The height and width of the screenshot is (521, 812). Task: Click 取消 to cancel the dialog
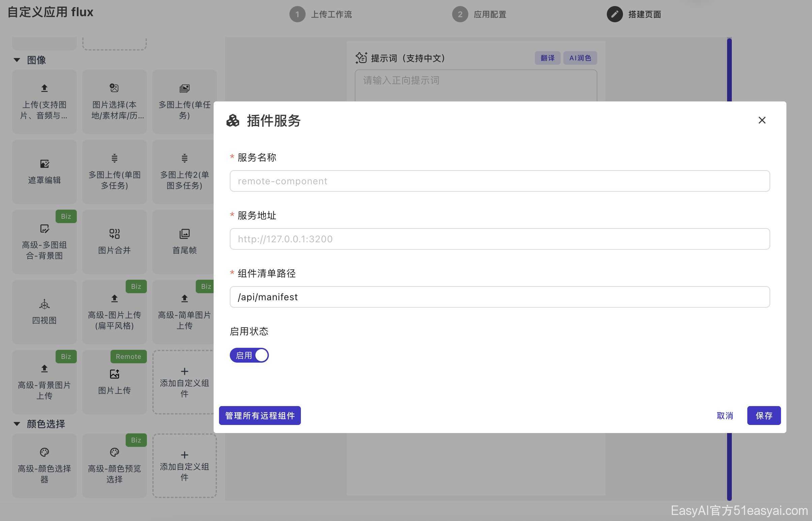(x=725, y=416)
